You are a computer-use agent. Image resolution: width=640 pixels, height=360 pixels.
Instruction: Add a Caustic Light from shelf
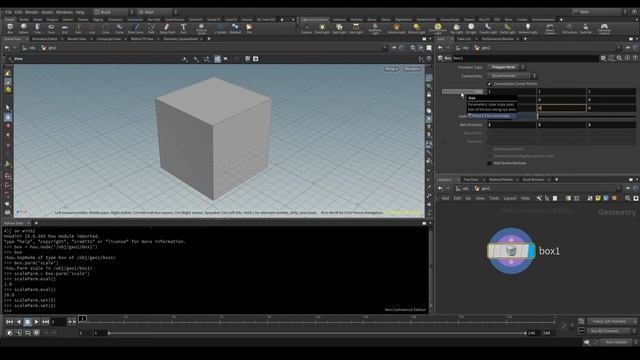(488, 29)
